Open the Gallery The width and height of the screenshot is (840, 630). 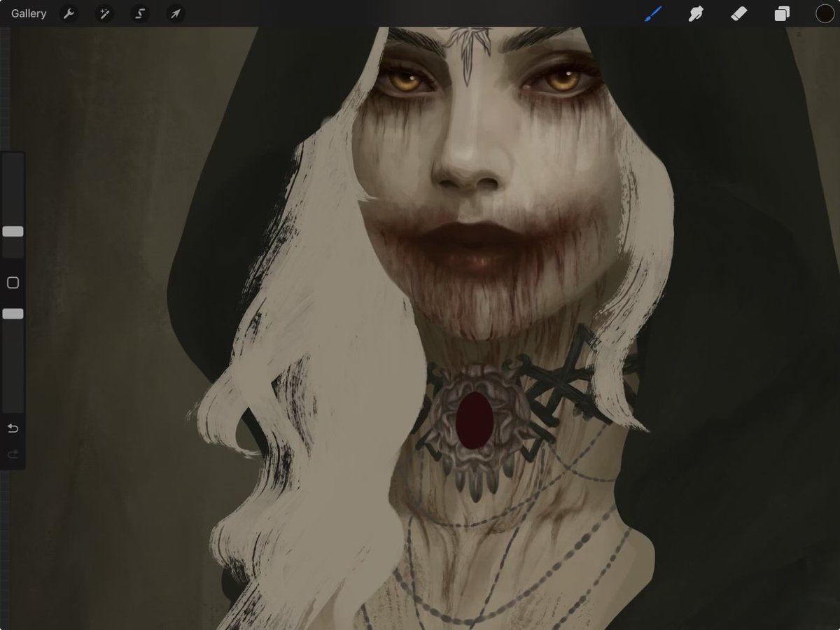[29, 13]
